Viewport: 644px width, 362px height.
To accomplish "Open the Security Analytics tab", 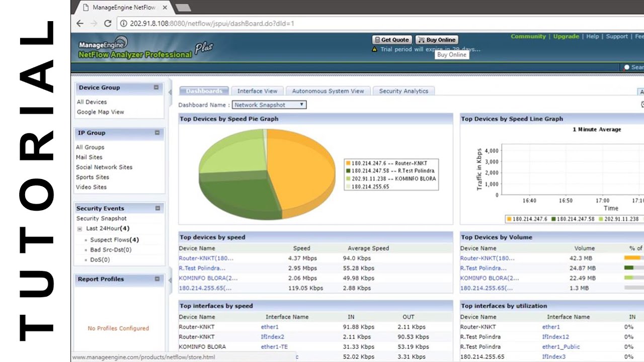I will [x=404, y=91].
